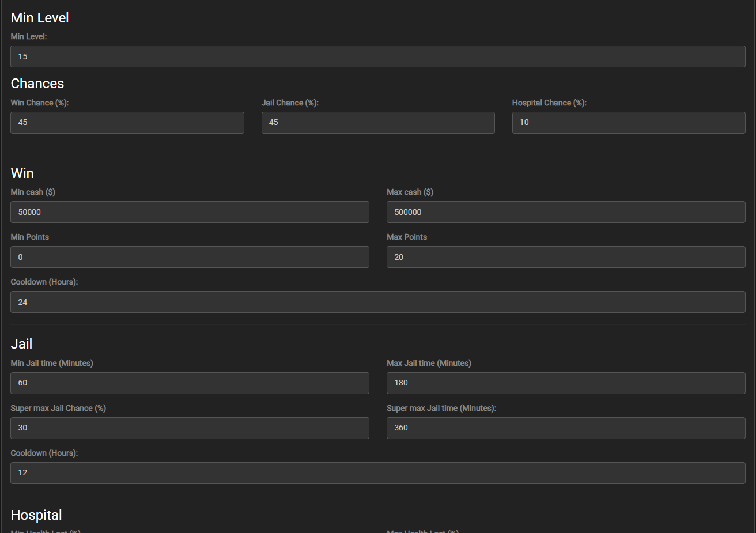Click the Max cash ($) field showing 500000
756x533 pixels.
[x=565, y=212]
